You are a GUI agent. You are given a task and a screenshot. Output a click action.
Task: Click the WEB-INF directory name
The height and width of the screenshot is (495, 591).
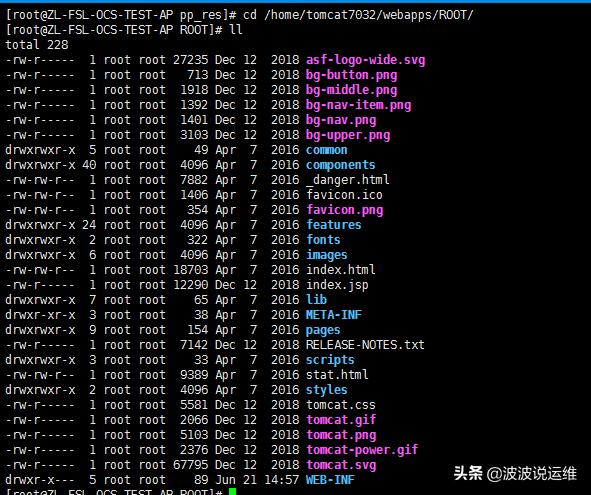click(330, 480)
